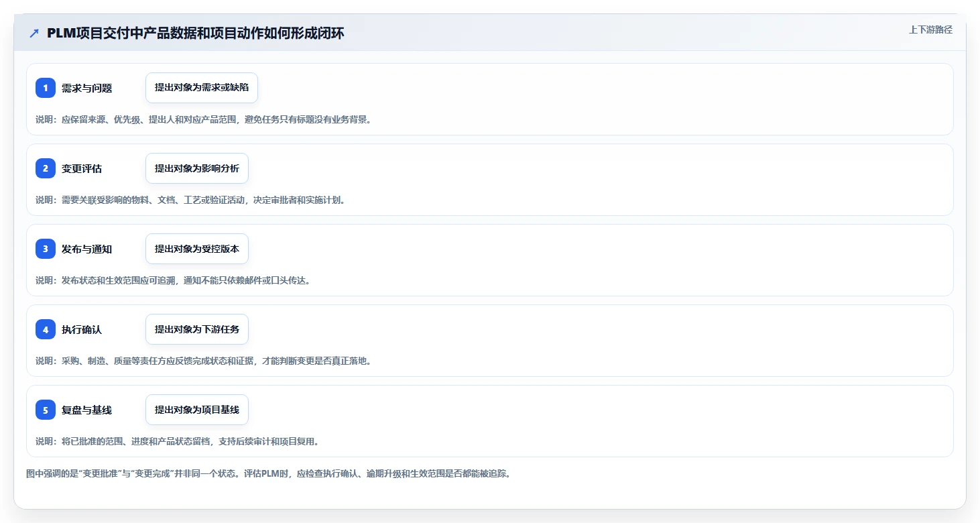Click the description starting 应保留来源、优先级
The height and width of the screenshot is (523, 980).
(203, 119)
